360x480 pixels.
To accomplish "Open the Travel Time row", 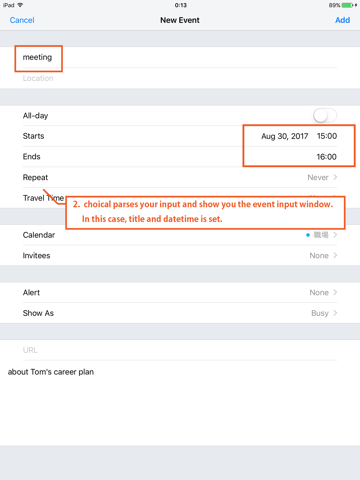I will 180,198.
